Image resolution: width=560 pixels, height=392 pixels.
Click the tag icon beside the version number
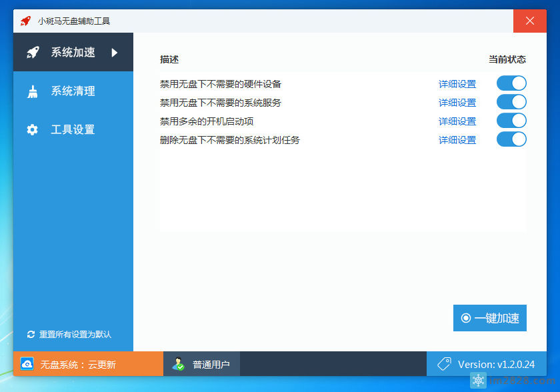point(443,363)
